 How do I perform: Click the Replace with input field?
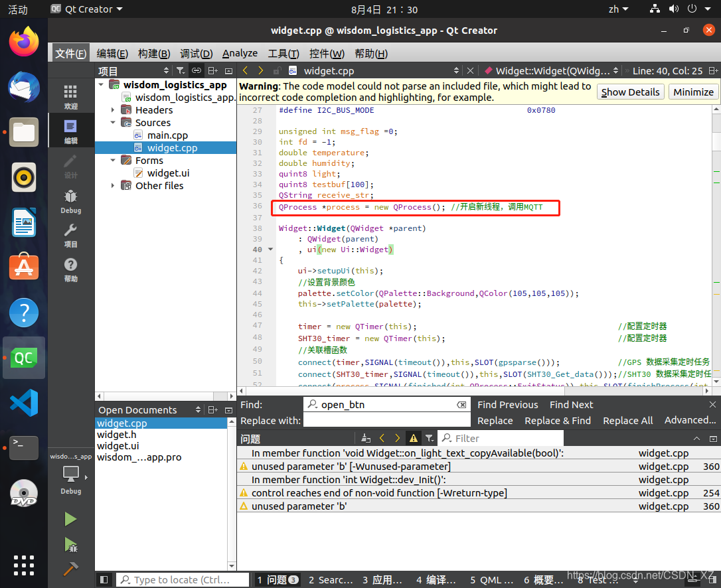click(x=387, y=420)
